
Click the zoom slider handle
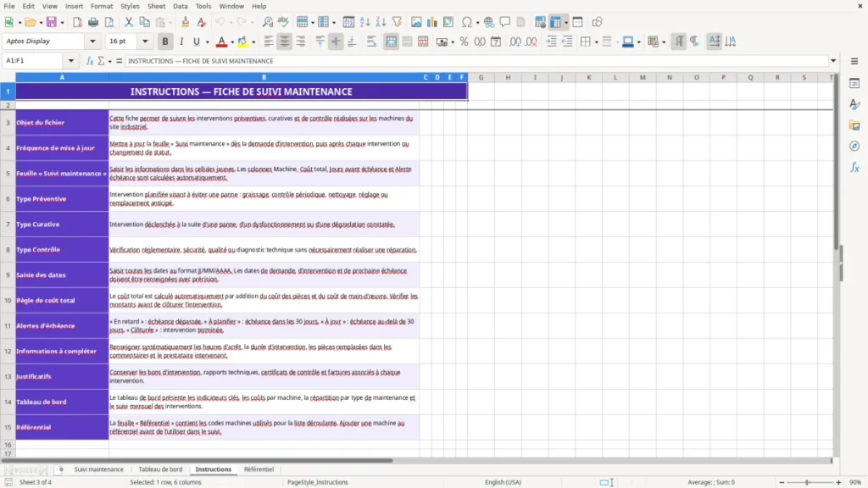(807, 482)
